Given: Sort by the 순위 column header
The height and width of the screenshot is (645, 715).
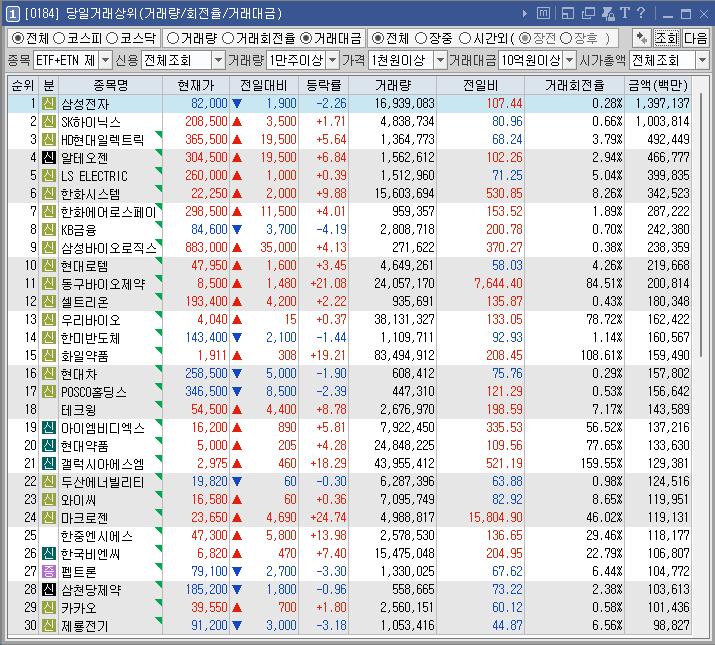Looking at the screenshot, I should coord(23,85).
